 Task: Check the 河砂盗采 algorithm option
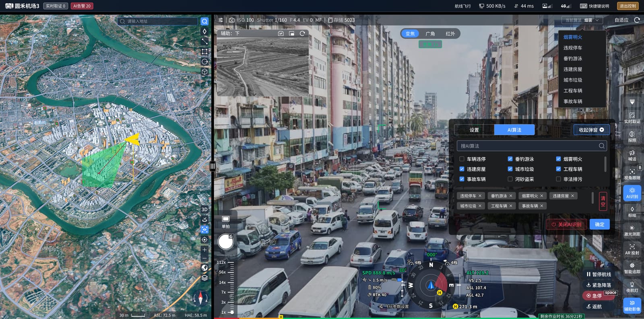[x=510, y=179]
